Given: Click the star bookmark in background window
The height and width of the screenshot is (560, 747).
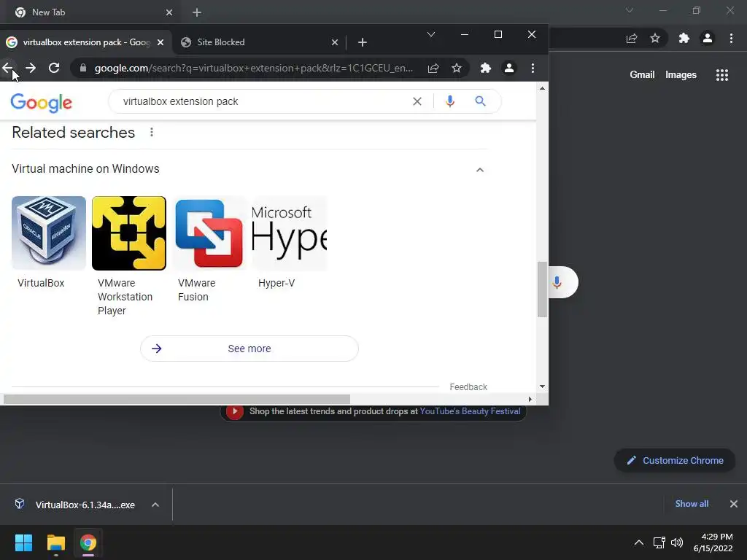Looking at the screenshot, I should pyautogui.click(x=655, y=38).
